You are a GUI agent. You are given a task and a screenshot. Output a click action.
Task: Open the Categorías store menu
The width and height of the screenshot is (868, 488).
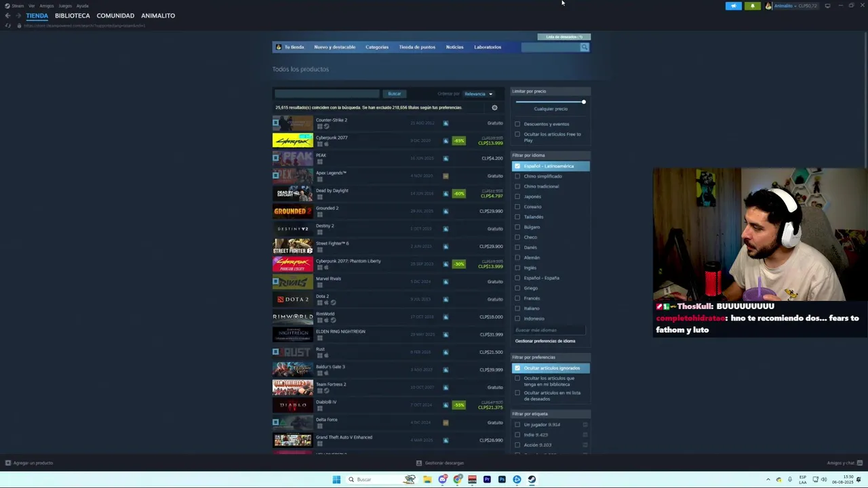(377, 47)
